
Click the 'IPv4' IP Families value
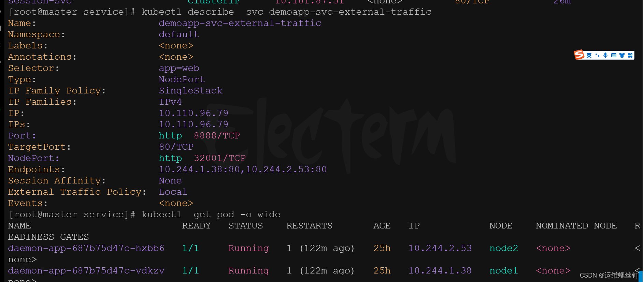point(170,102)
